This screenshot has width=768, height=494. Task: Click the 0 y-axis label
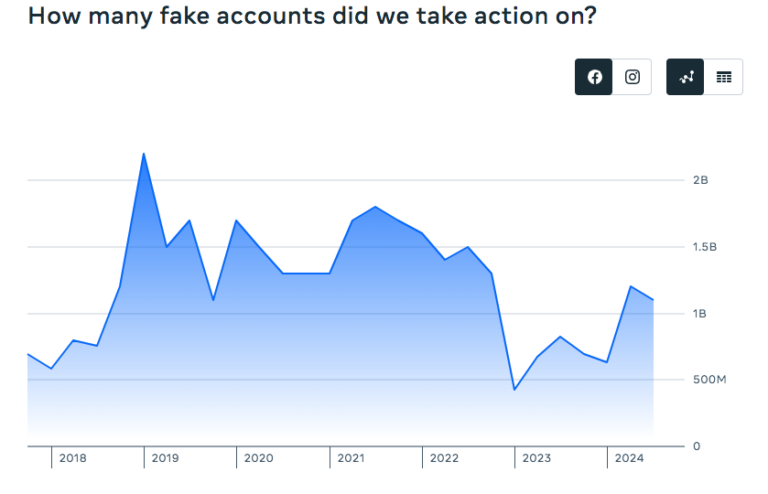[696, 446]
